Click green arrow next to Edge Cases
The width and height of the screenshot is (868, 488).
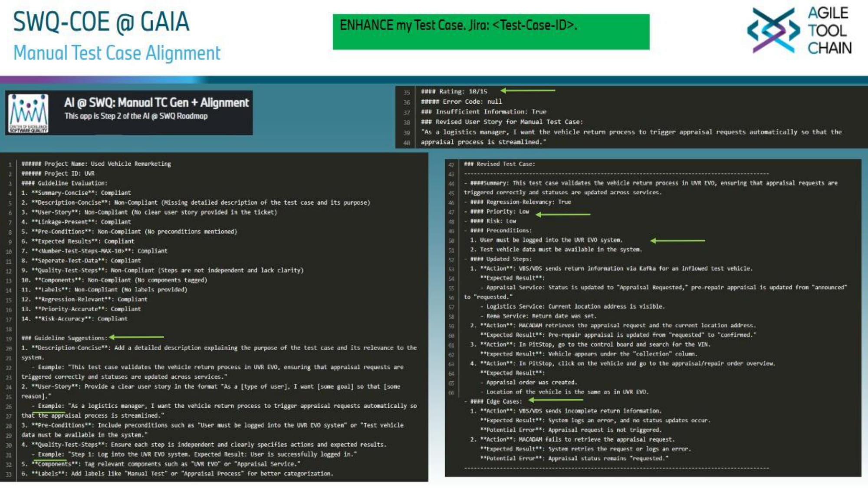556,400
